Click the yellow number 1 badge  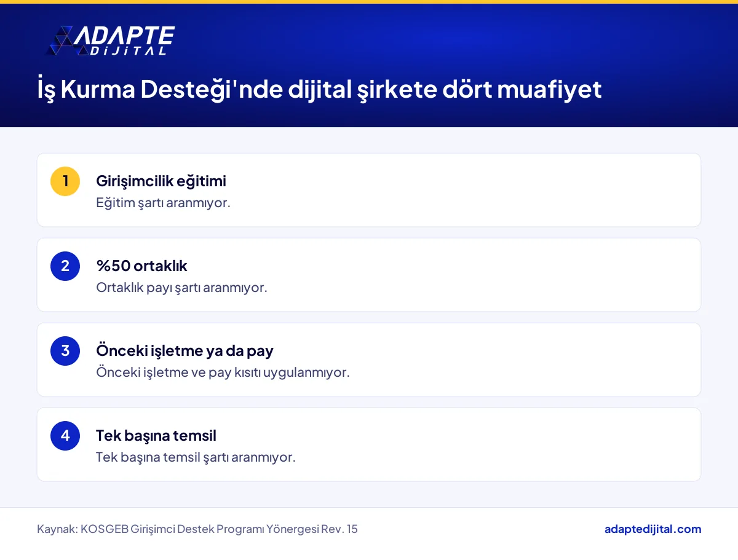pos(65,181)
